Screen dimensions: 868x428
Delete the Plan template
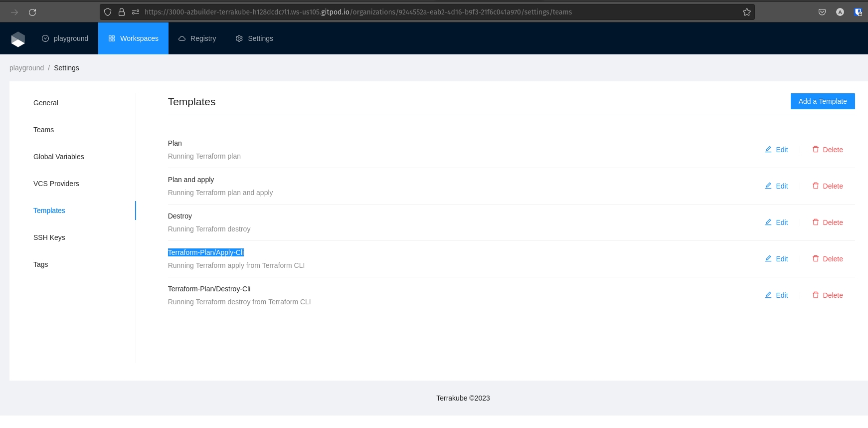pos(827,150)
